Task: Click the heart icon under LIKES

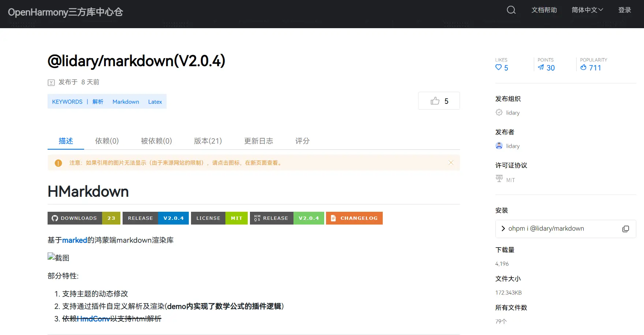Action: (498, 67)
